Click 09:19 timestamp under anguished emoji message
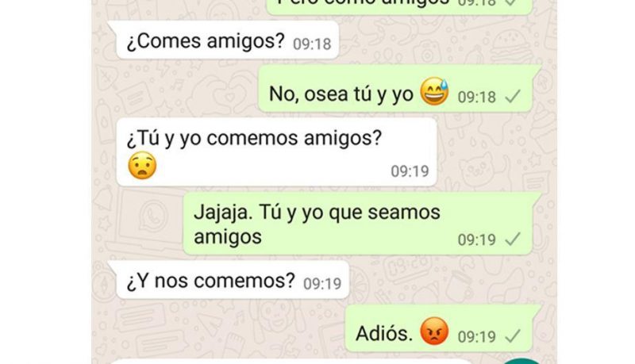The image size is (635, 364). [x=410, y=171]
